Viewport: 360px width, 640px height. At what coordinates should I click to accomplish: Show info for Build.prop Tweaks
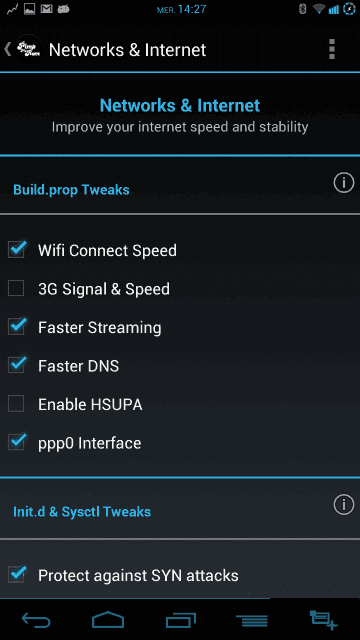[344, 183]
